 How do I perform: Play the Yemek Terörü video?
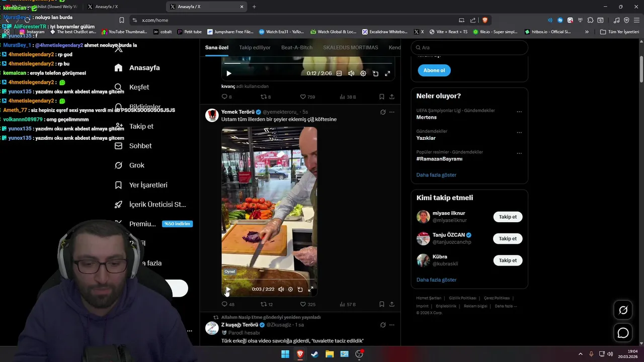228,290
